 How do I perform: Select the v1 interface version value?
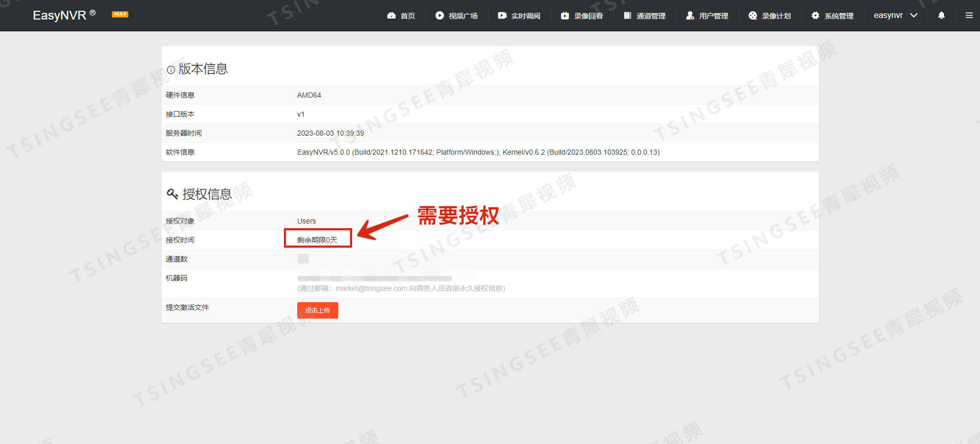point(301,114)
